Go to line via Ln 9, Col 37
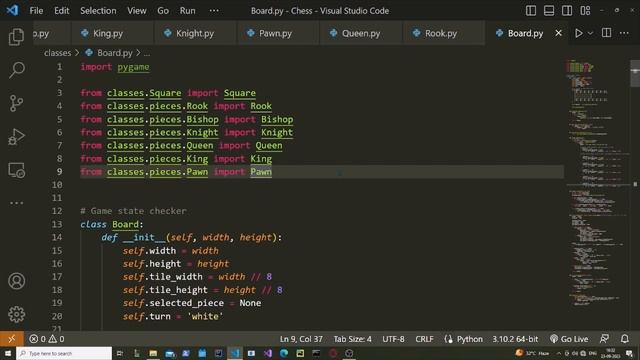This screenshot has width=640, height=360. click(301, 339)
